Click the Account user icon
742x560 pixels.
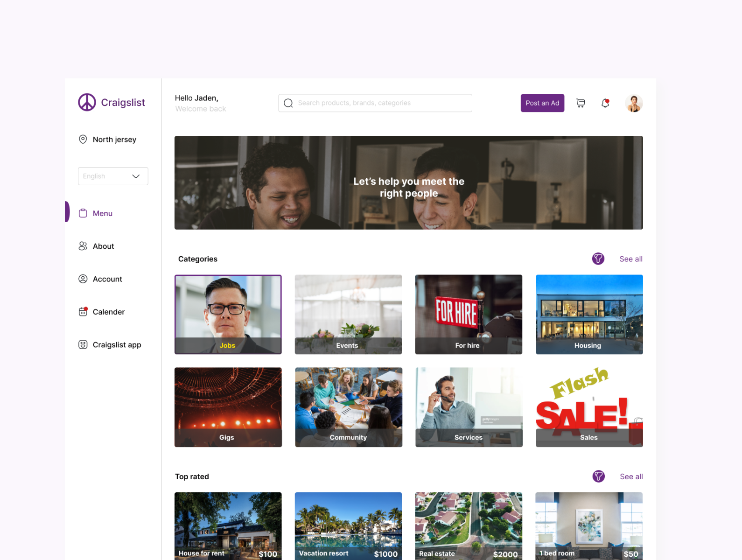[x=83, y=279]
